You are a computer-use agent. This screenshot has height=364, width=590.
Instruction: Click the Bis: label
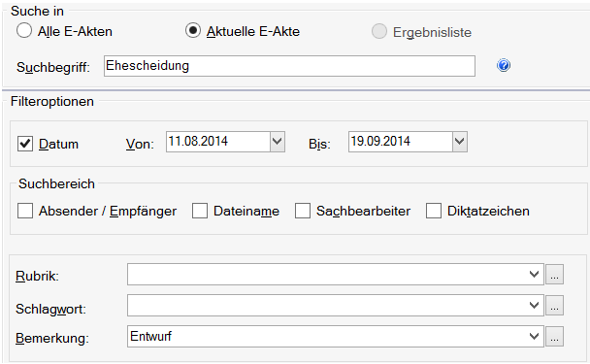pos(319,144)
